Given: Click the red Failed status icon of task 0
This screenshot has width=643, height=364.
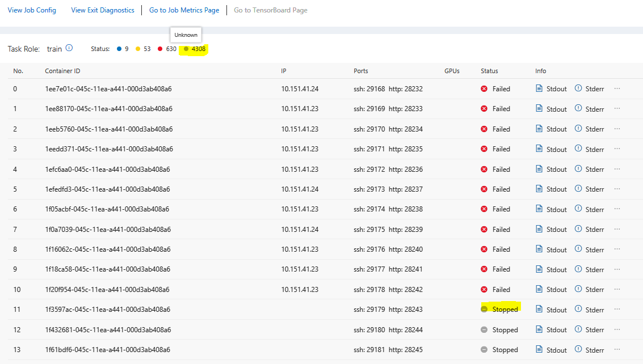Looking at the screenshot, I should pos(484,88).
